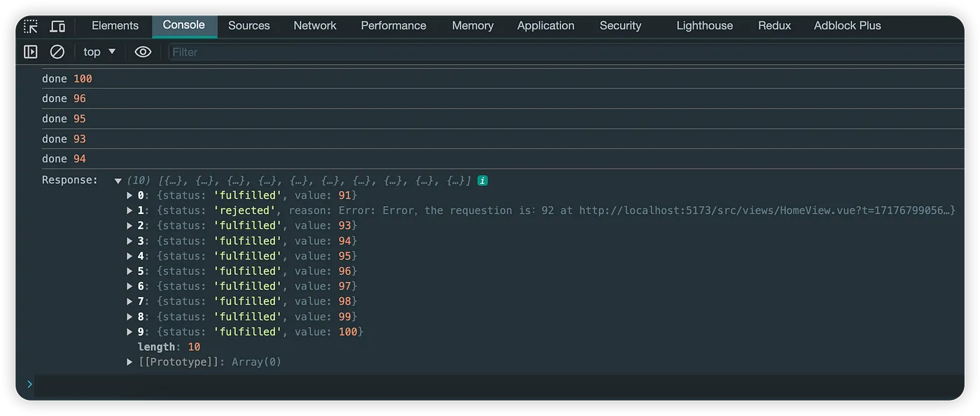Click into the console Filter field
The image size is (980, 416).
coord(566,52)
